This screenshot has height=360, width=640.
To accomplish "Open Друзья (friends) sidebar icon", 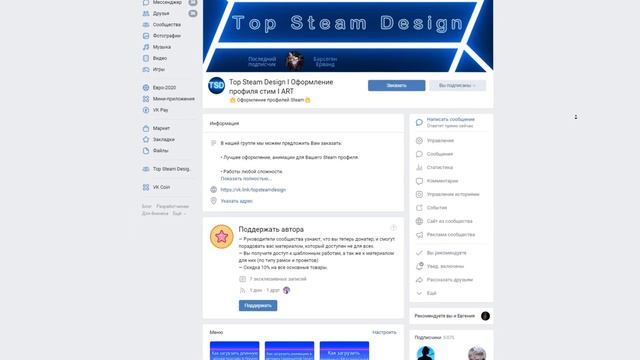I will click(146, 13).
